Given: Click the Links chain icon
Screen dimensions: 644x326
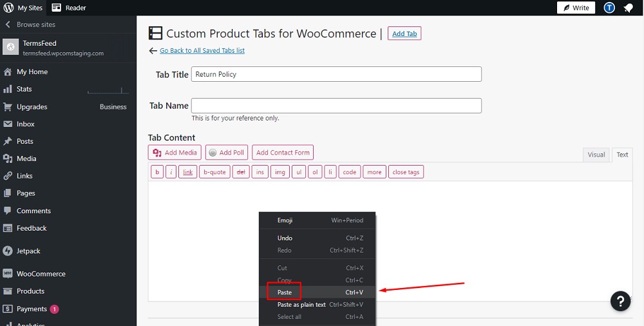Looking at the screenshot, I should (x=7, y=176).
